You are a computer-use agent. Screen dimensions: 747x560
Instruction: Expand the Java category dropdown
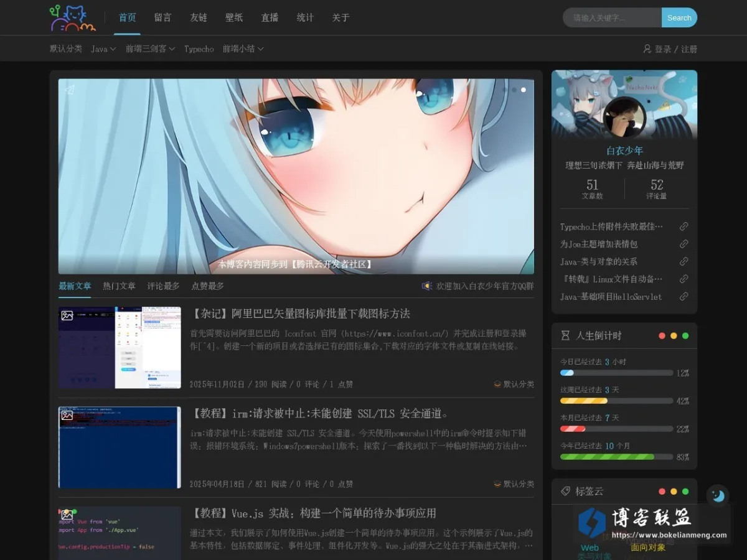click(x=103, y=49)
